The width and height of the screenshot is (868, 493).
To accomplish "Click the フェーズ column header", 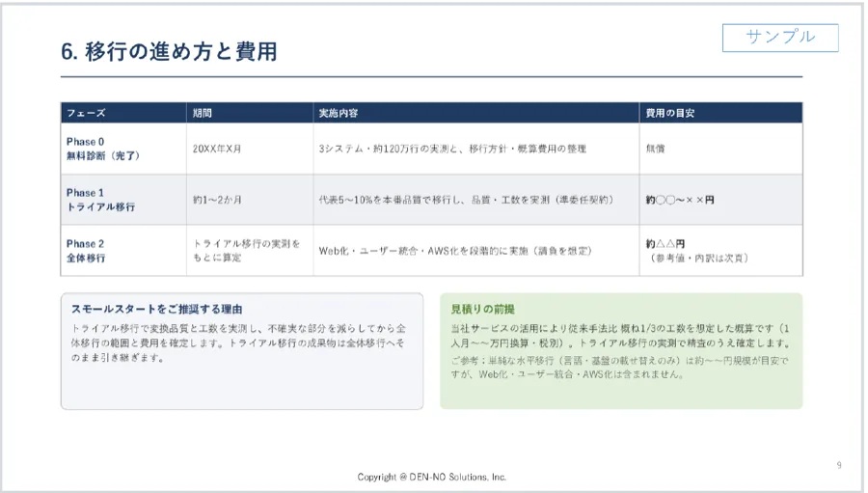I will coord(123,113).
